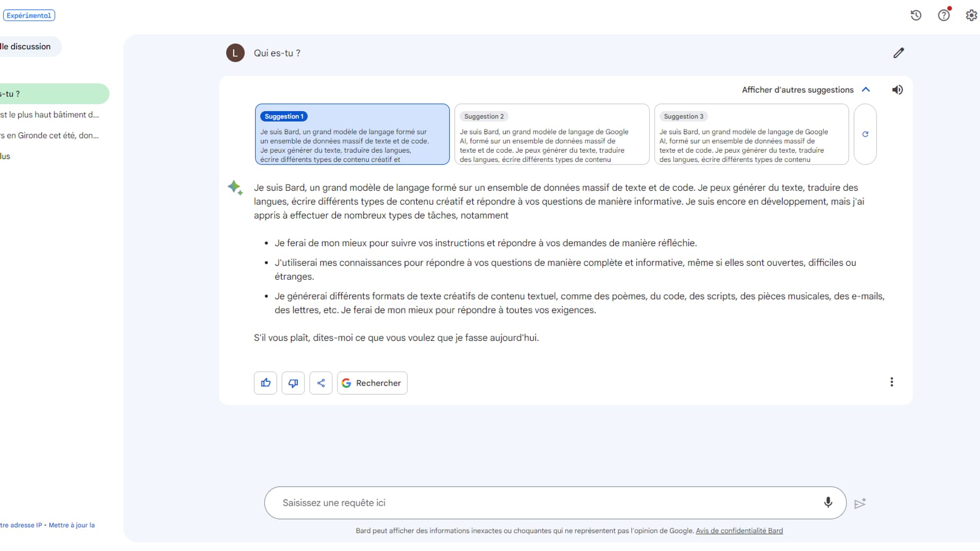Open Bard activity history icon
This screenshot has height=551, width=980.
(x=916, y=15)
